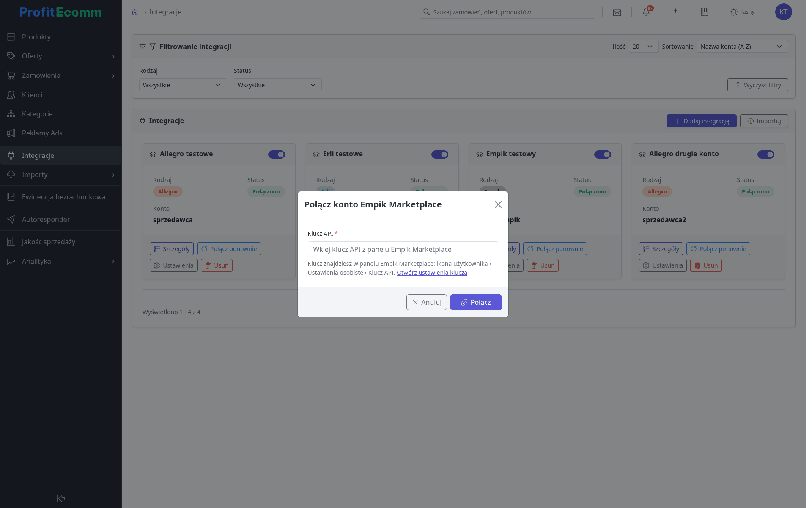Open Kategorie in sidebar
The image size is (812, 508).
pos(61,115)
